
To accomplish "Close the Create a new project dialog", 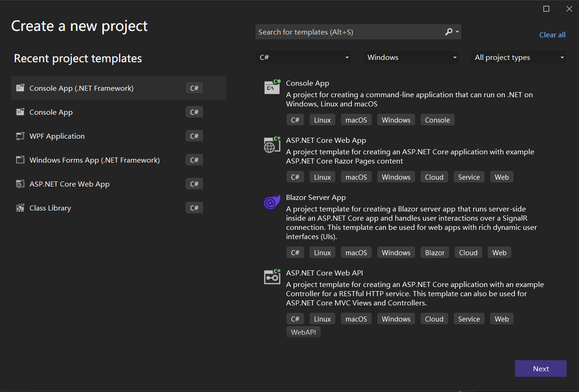I will (x=569, y=9).
